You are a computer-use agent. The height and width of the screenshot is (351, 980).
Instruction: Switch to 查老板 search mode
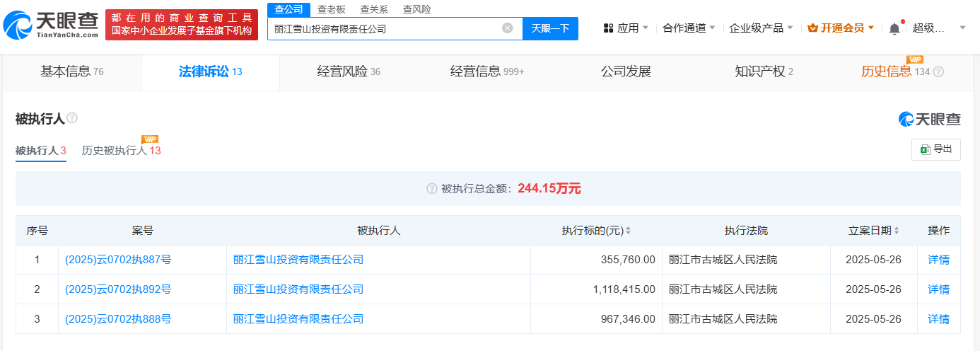click(x=331, y=9)
